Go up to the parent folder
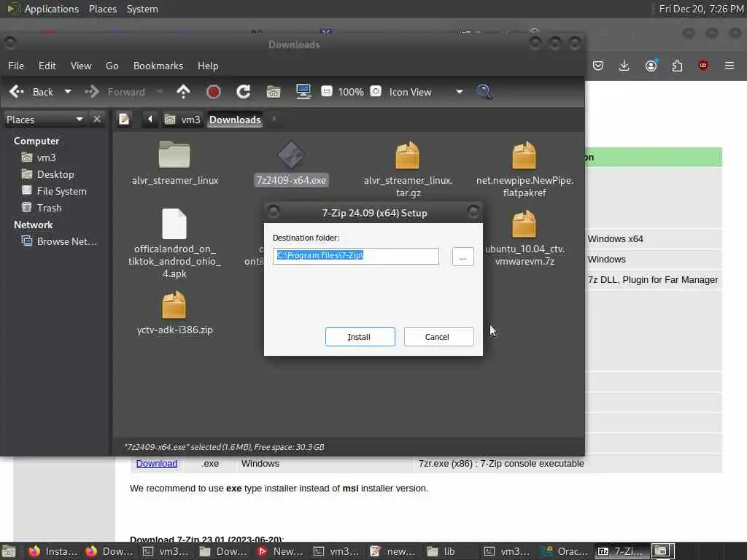This screenshot has height=560, width=747. (183, 91)
